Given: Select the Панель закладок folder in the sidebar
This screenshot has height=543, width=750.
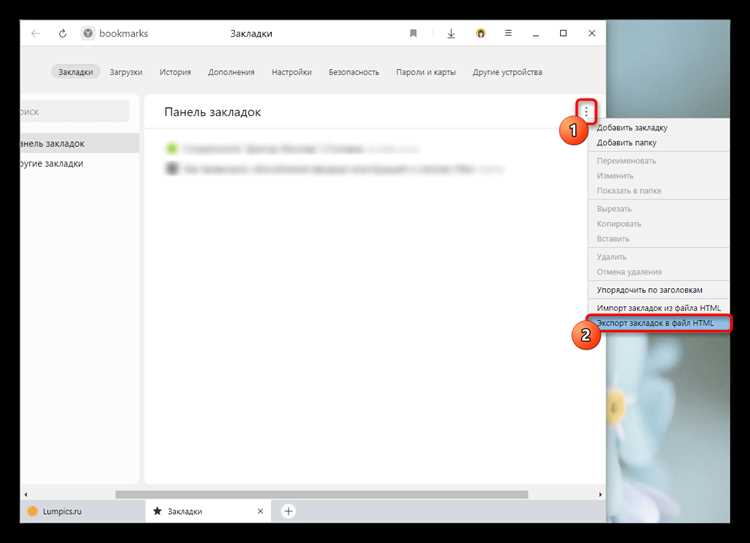Looking at the screenshot, I should (x=79, y=143).
